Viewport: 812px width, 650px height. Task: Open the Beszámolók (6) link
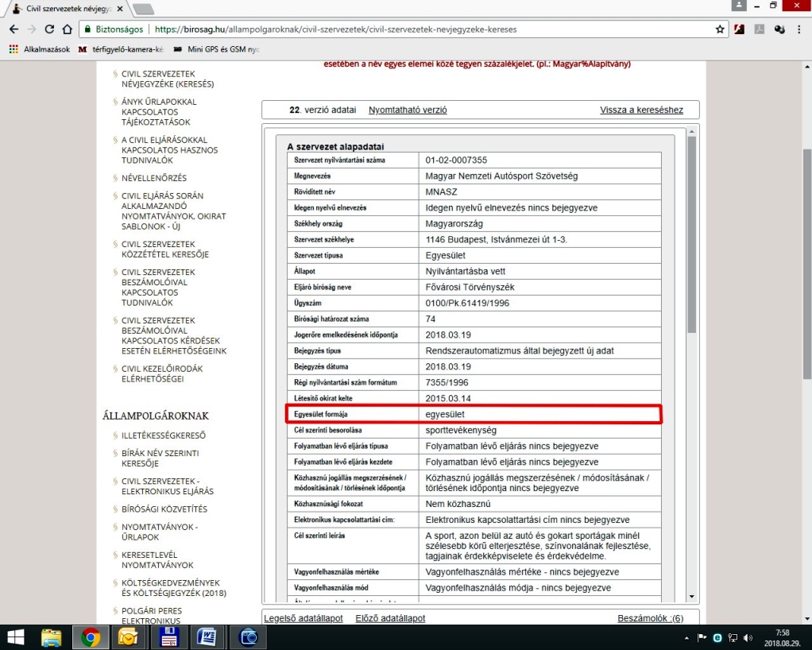tap(651, 618)
